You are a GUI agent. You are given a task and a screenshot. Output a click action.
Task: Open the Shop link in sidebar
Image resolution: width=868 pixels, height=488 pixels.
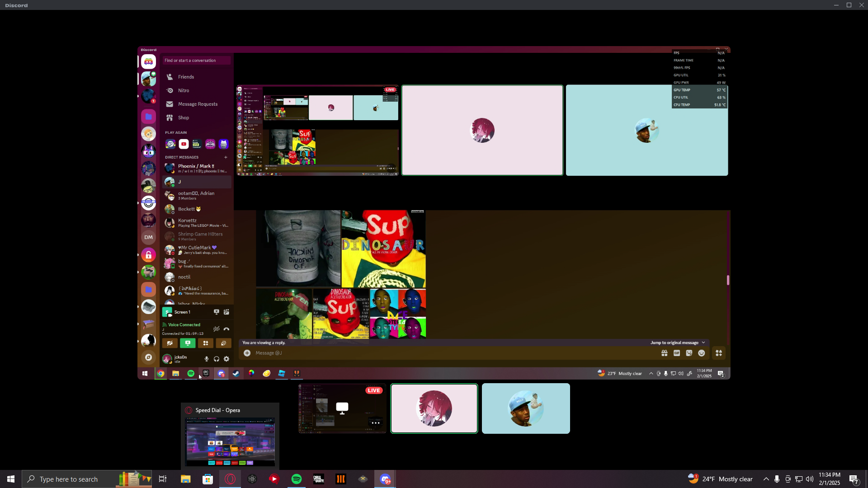pos(184,117)
